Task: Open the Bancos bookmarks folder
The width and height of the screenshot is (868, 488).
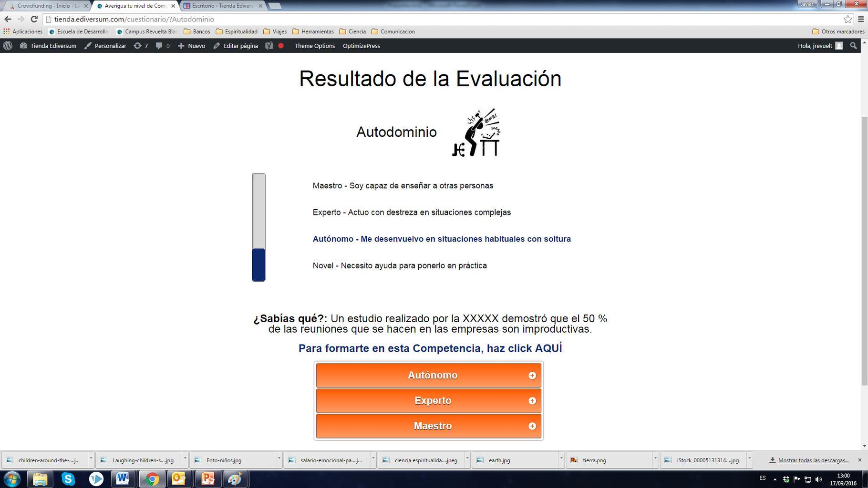Action: pyautogui.click(x=197, y=31)
